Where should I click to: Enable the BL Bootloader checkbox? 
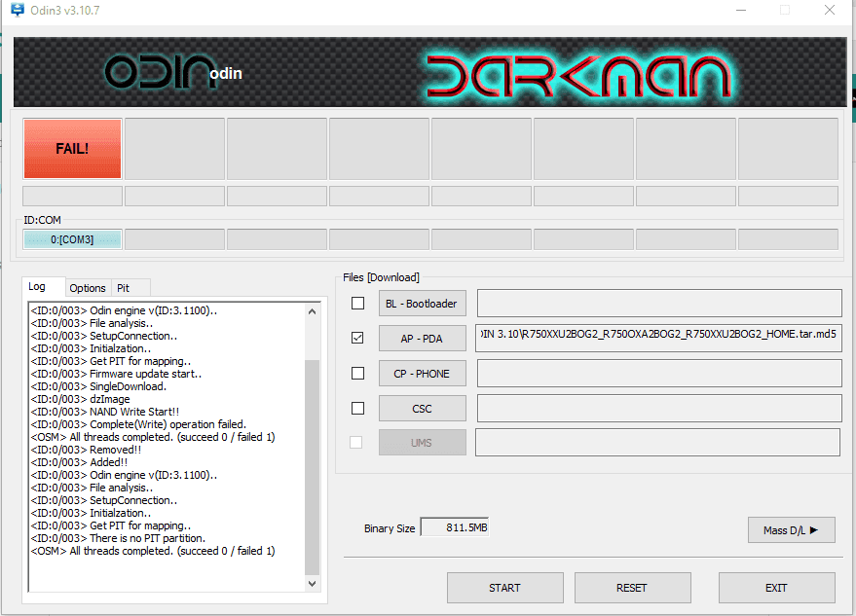click(x=357, y=303)
